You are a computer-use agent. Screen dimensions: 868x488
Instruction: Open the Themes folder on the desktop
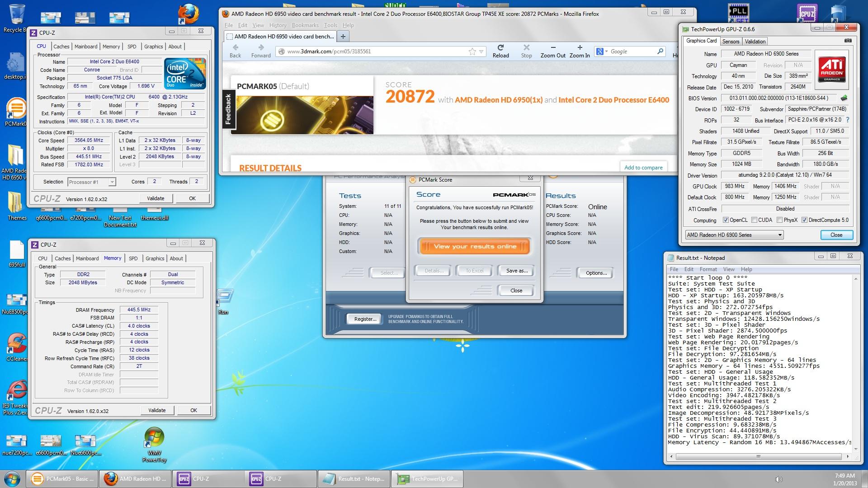tap(17, 206)
